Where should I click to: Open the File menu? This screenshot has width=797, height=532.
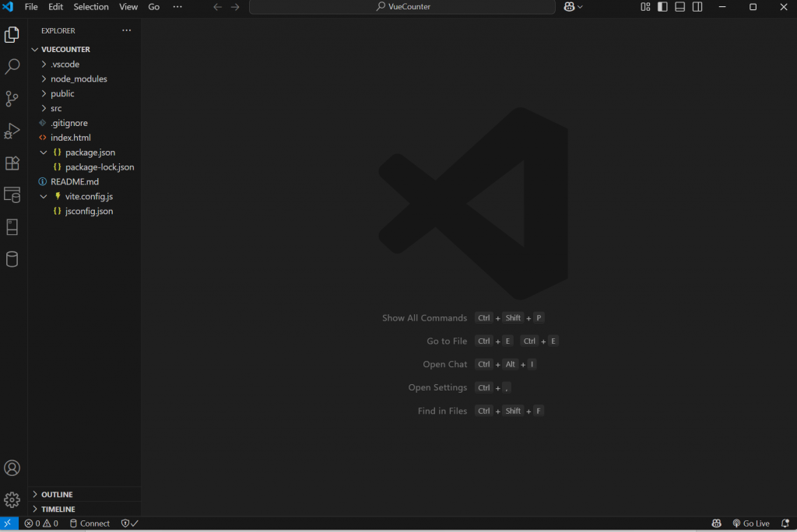[31, 6]
